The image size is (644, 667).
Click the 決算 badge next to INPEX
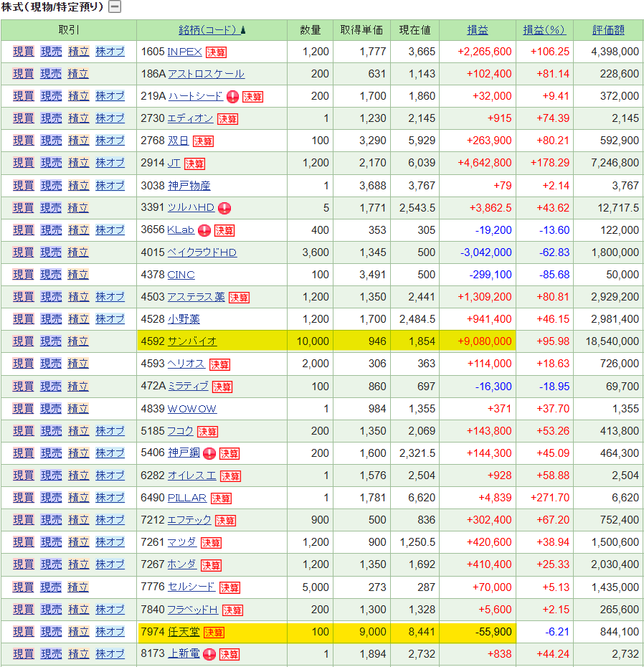pos(216,52)
